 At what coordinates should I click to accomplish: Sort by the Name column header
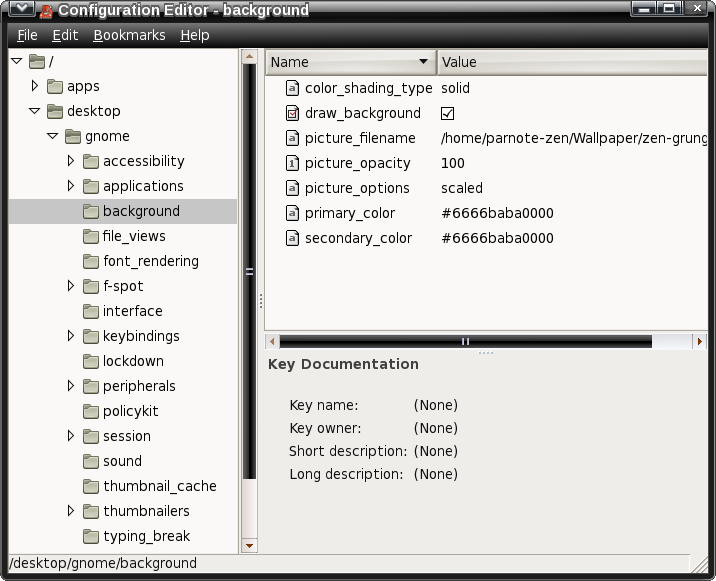pyautogui.click(x=351, y=62)
